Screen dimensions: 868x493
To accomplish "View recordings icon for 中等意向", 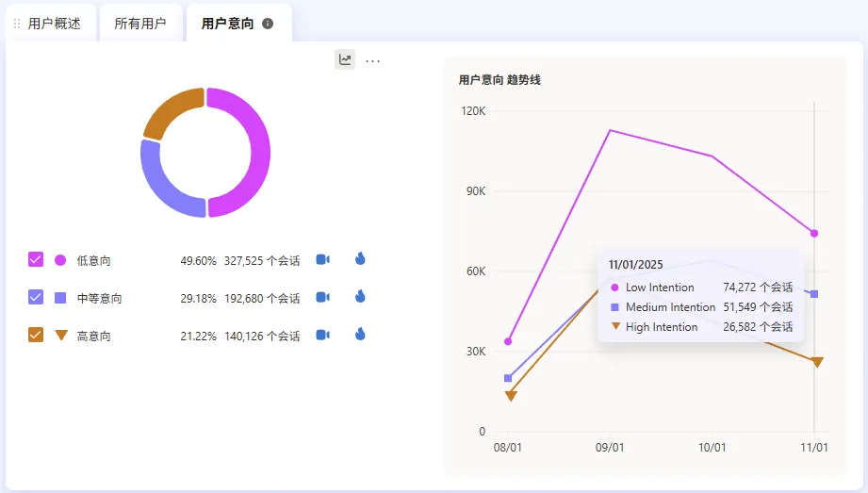I will (322, 297).
